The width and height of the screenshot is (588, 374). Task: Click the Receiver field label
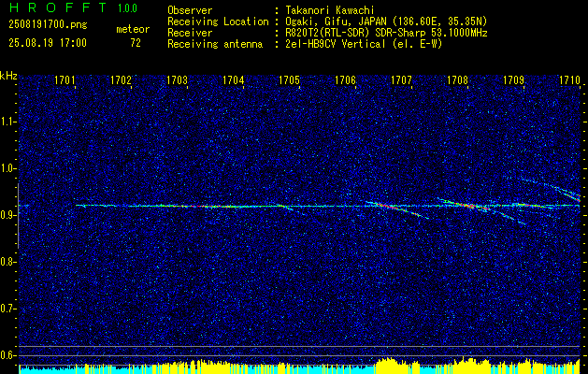[190, 33]
